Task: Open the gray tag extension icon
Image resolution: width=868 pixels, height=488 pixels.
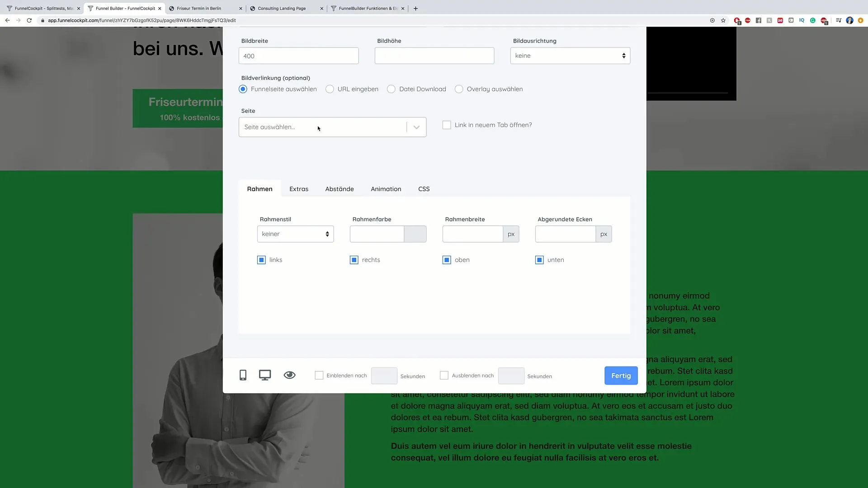Action: point(791,20)
